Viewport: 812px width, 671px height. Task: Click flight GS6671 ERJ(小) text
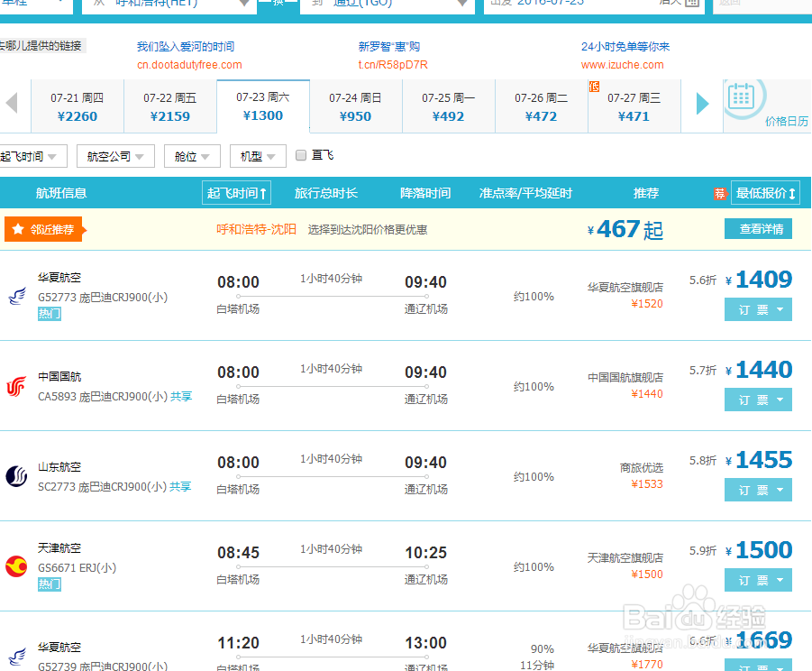click(78, 568)
